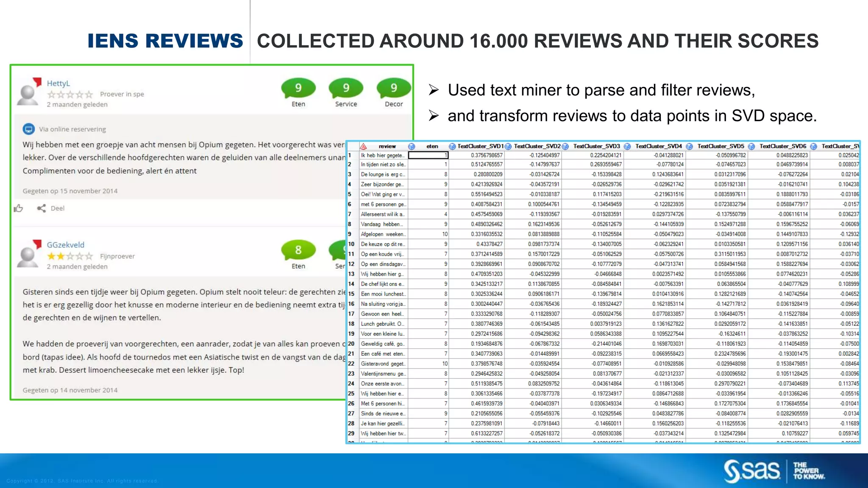This screenshot has height=488, width=868.
Task: Click GGzekveld's Eten score bubble 8
Action: [298, 250]
